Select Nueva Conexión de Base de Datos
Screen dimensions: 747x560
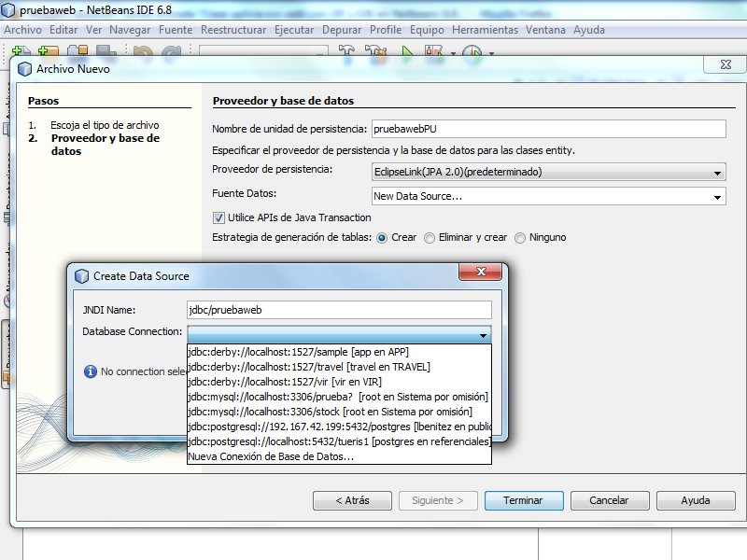[339, 456]
